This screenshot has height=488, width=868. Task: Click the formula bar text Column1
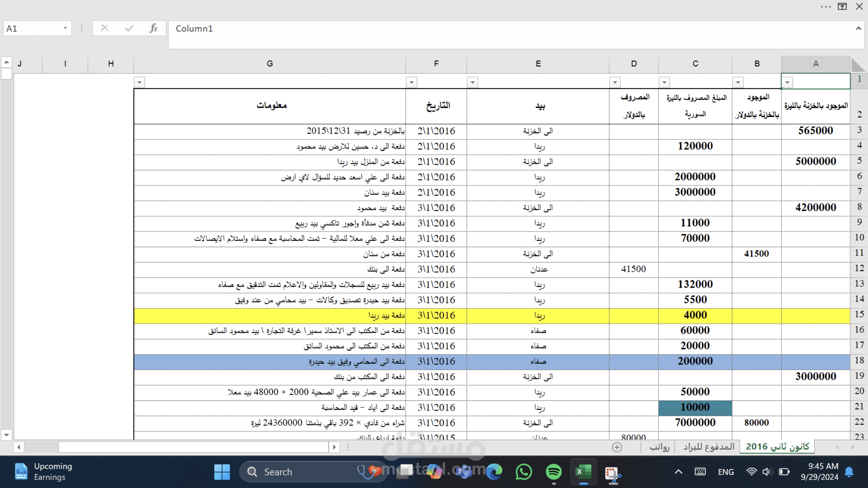coord(194,29)
